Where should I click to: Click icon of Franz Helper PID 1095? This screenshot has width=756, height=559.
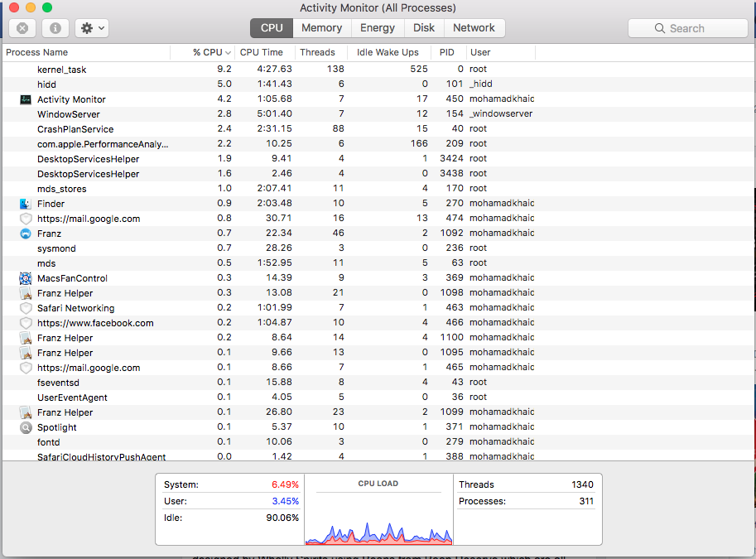(x=26, y=353)
